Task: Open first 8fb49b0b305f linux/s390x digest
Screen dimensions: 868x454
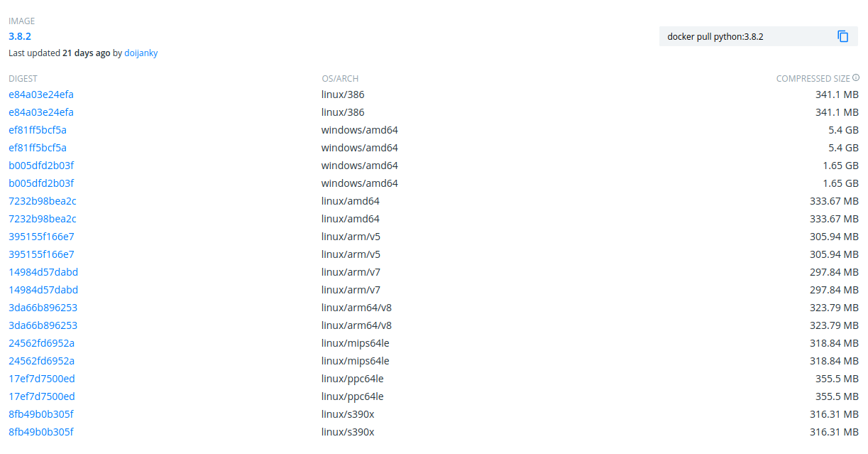Action: click(x=41, y=414)
